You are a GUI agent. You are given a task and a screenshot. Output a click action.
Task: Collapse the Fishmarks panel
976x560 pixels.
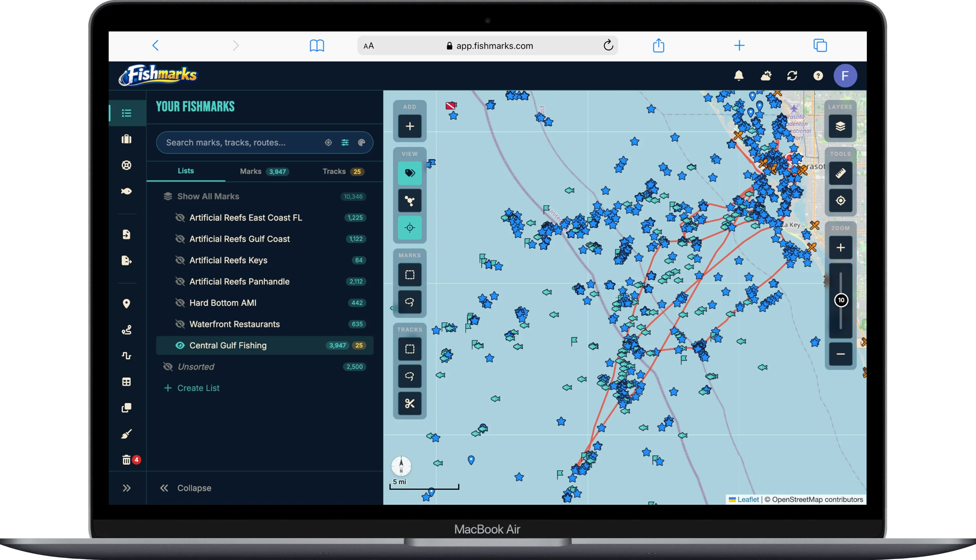point(186,488)
